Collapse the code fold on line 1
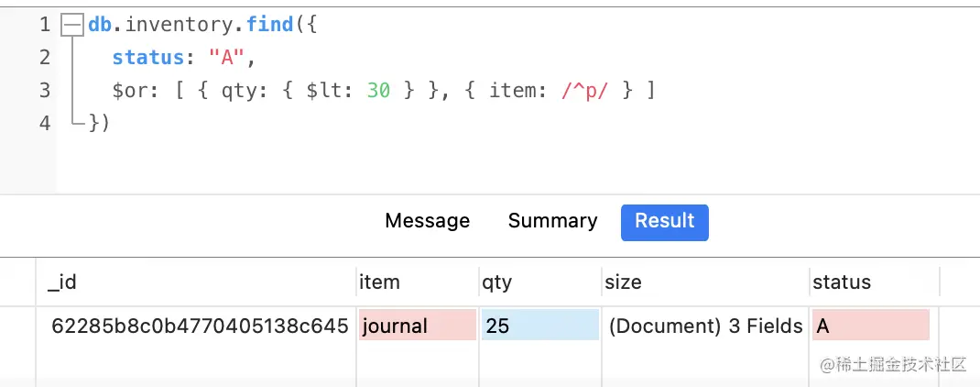 72,26
